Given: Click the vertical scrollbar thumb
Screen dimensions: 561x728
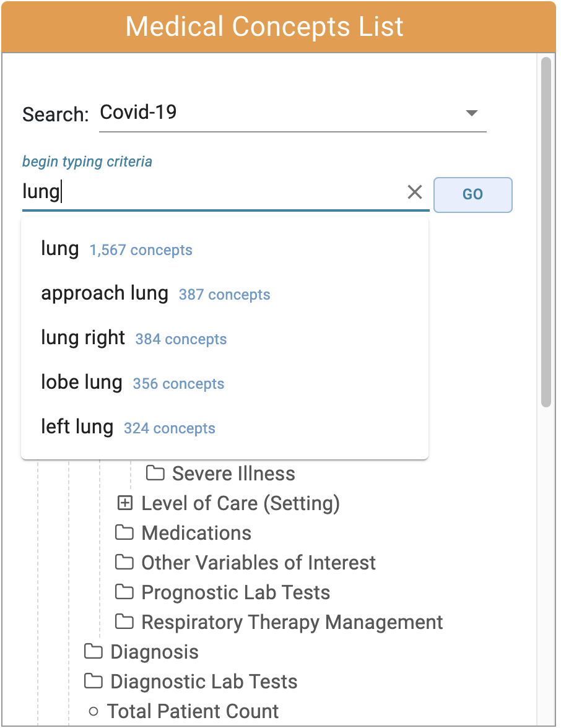Looking at the screenshot, I should [546, 232].
